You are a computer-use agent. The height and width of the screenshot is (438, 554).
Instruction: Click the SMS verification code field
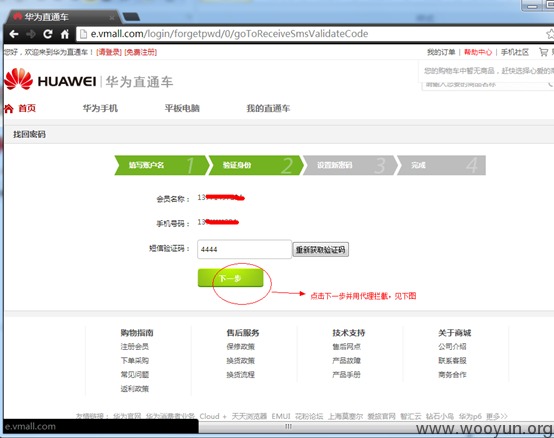244,249
